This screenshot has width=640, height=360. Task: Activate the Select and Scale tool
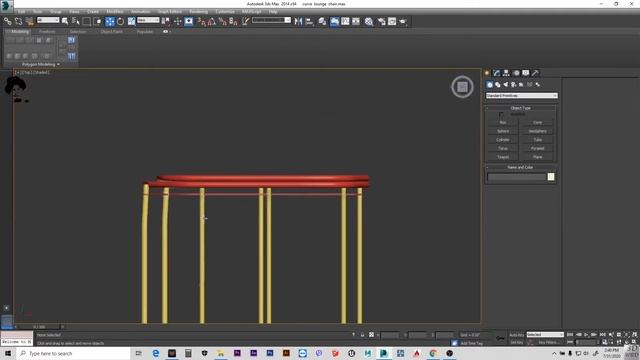pyautogui.click(x=131, y=21)
